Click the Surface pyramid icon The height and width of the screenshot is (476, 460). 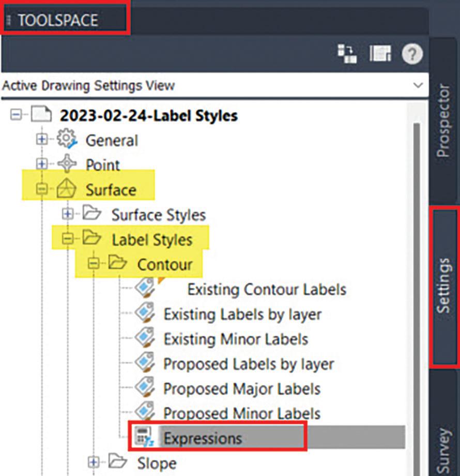pos(66,188)
